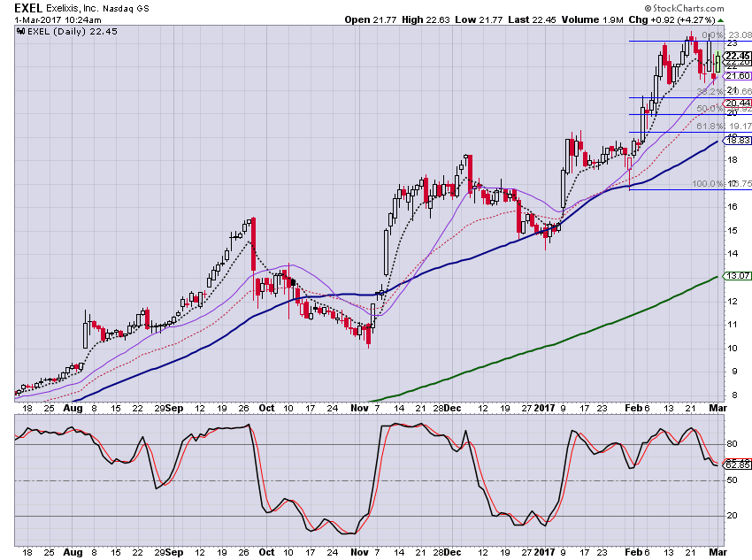Click the "Open 21.77" quote value
Viewport: 752px width, 560px height.
click(370, 20)
